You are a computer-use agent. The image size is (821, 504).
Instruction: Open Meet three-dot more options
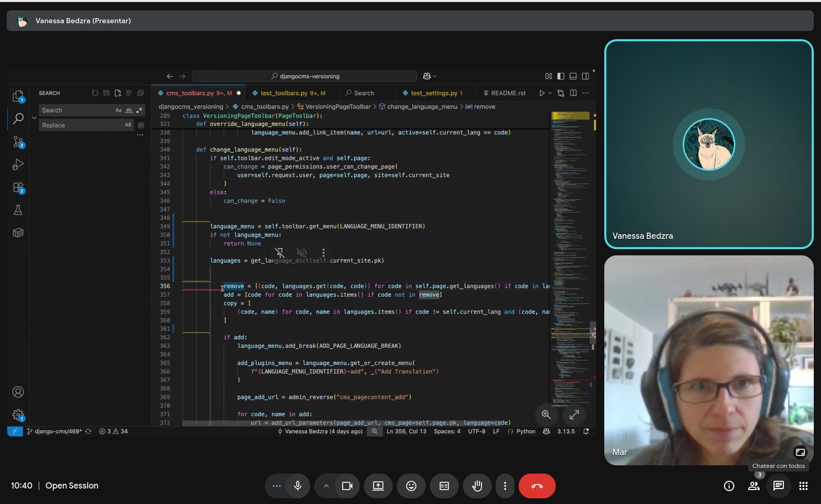coord(505,486)
